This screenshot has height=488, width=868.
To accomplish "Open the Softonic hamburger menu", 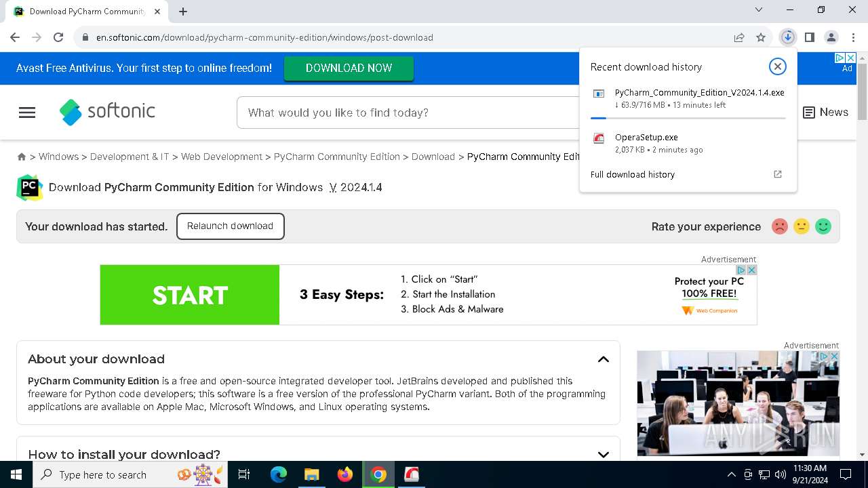I will click(27, 113).
